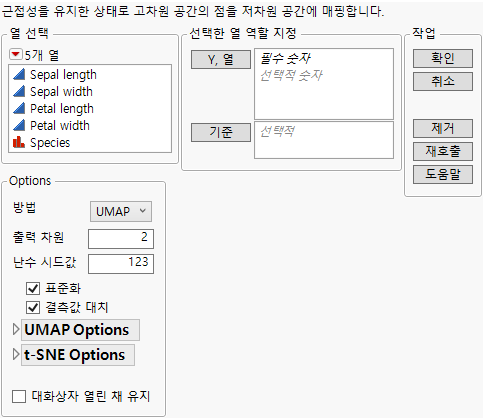Click the 기준 role button

tap(221, 132)
